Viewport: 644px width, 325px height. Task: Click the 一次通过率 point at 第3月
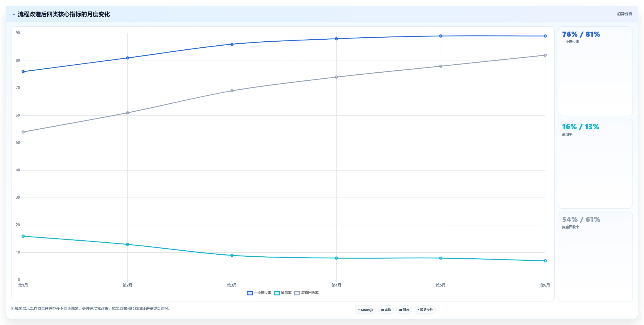point(232,44)
